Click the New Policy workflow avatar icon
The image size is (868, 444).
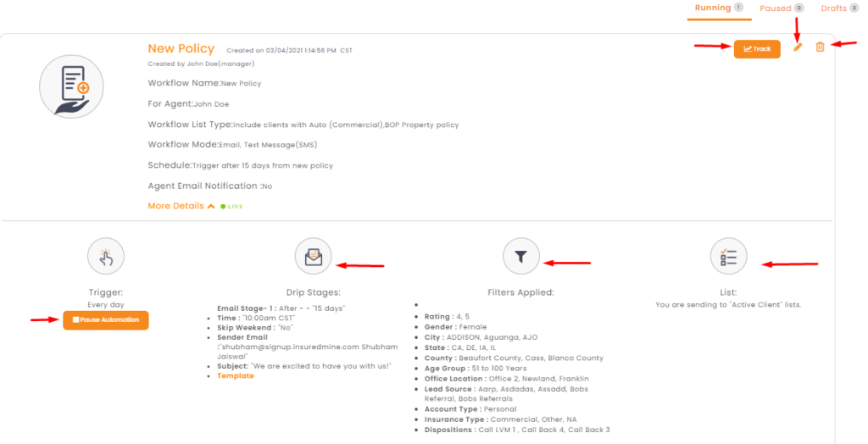coord(71,87)
